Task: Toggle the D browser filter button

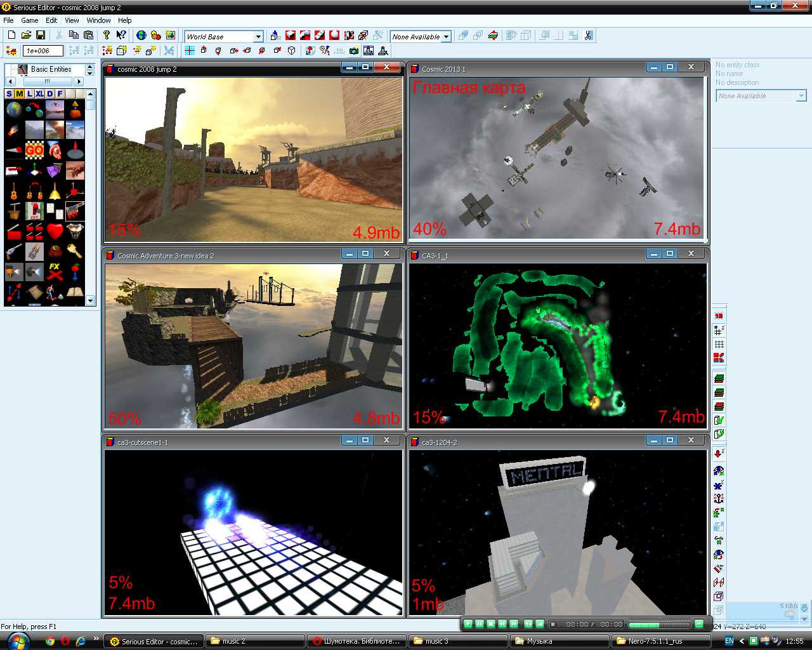Action: pos(49,94)
